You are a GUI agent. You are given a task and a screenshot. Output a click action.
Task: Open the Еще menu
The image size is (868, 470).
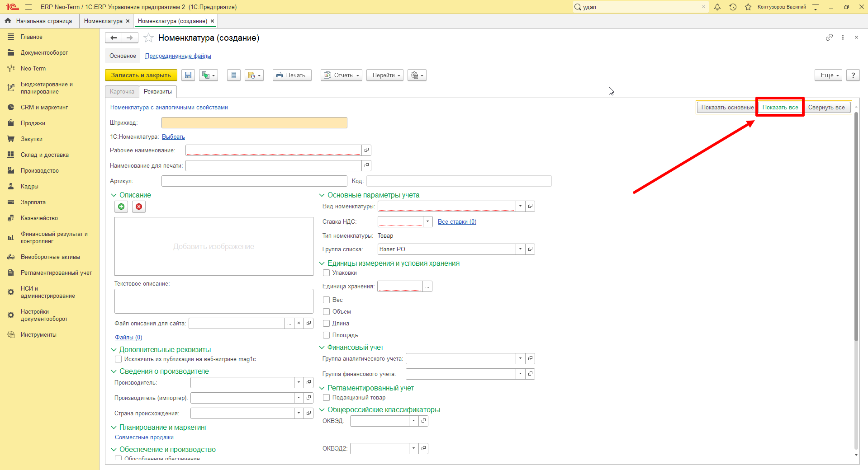(x=829, y=75)
